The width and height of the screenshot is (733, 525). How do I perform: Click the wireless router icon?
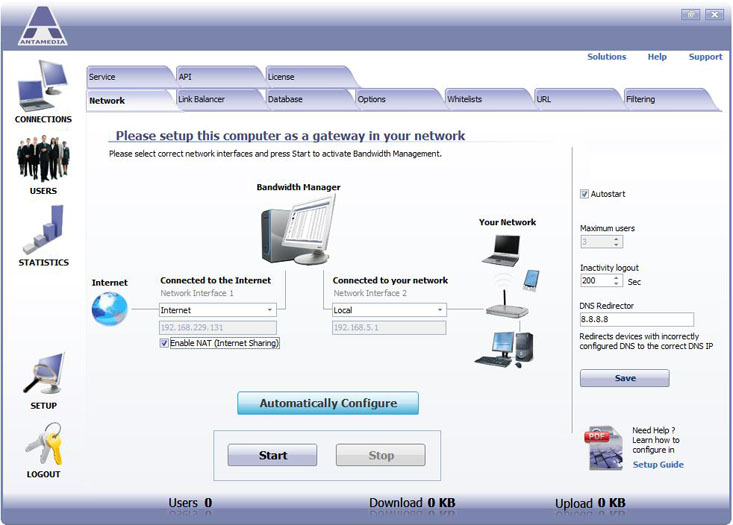click(x=507, y=305)
